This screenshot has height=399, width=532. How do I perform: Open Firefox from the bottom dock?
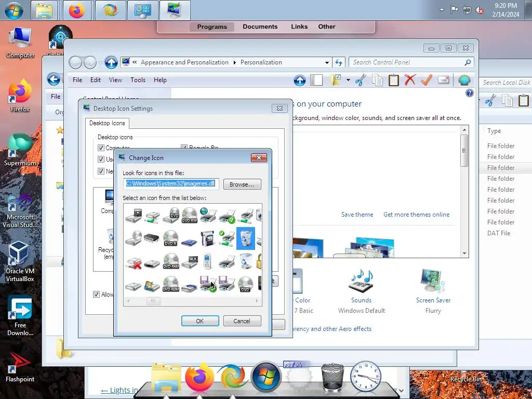pos(199,377)
